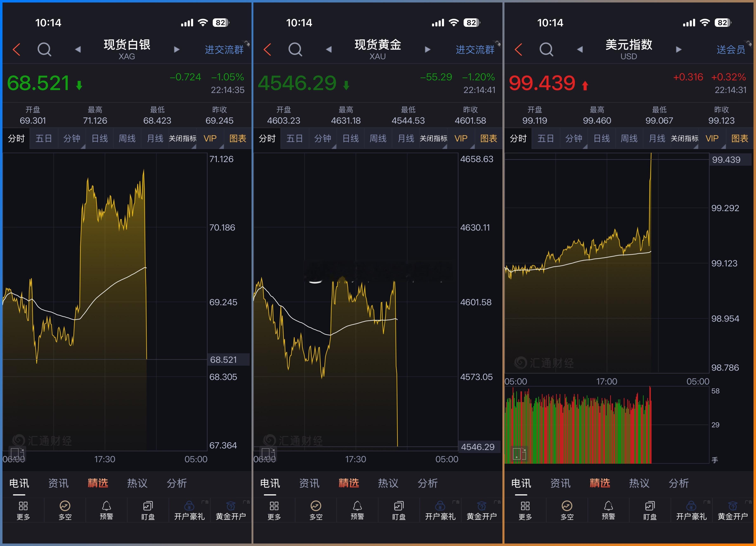Tap the silver price chart area
756x546 pixels.
[105, 302]
